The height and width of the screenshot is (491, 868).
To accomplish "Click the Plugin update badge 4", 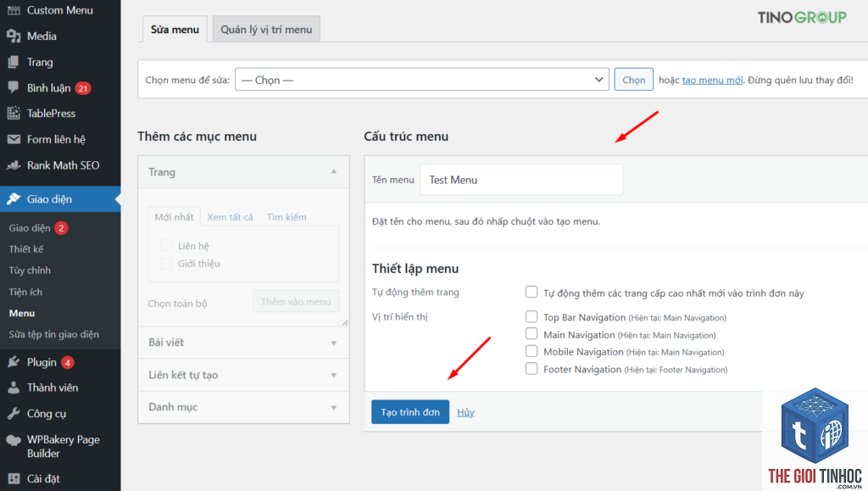I will 68,363.
